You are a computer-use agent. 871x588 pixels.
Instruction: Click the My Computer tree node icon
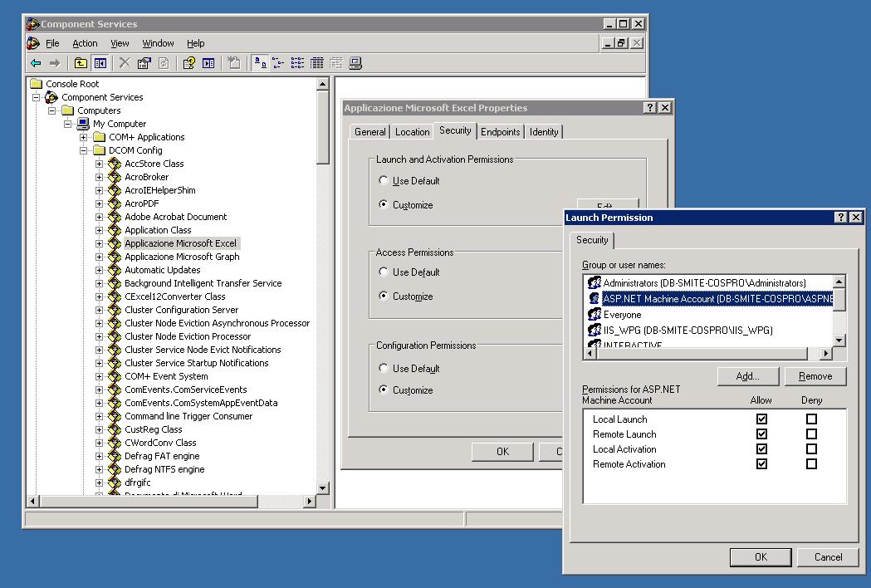[x=83, y=124]
